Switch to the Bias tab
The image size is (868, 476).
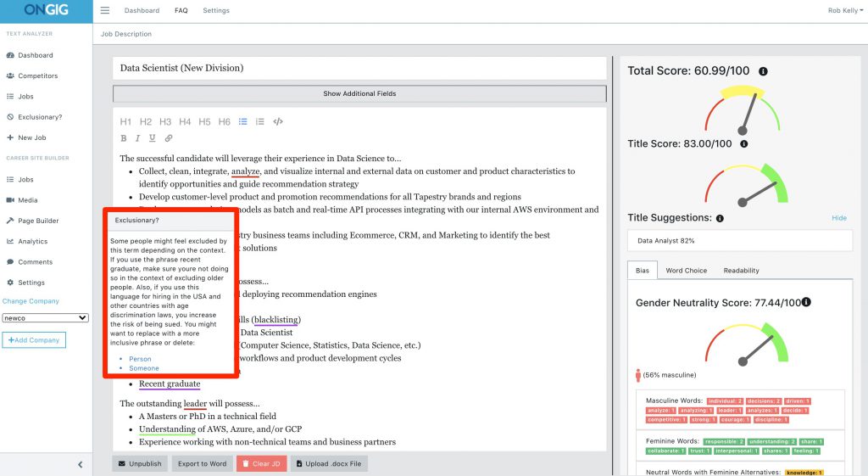click(643, 271)
